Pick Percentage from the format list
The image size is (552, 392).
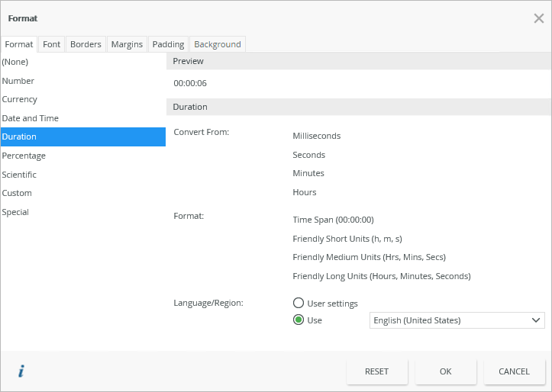24,156
